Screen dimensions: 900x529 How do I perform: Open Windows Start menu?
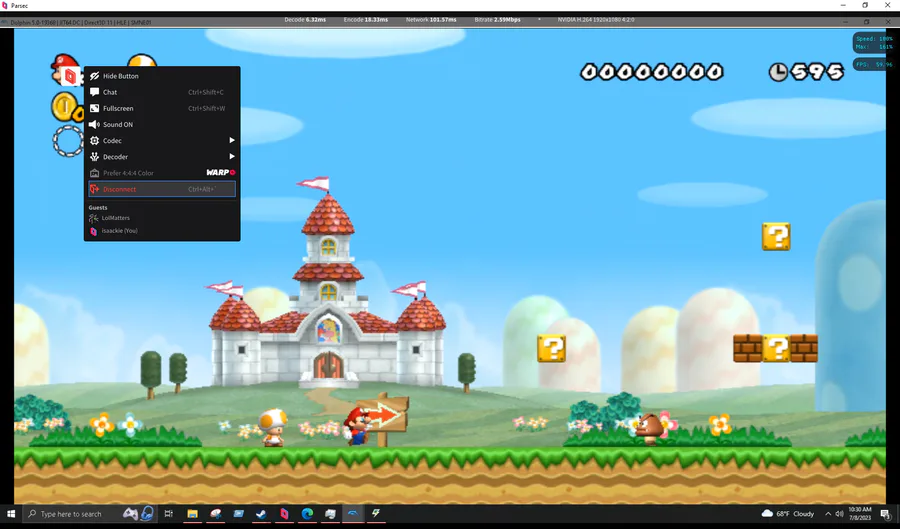(10, 514)
